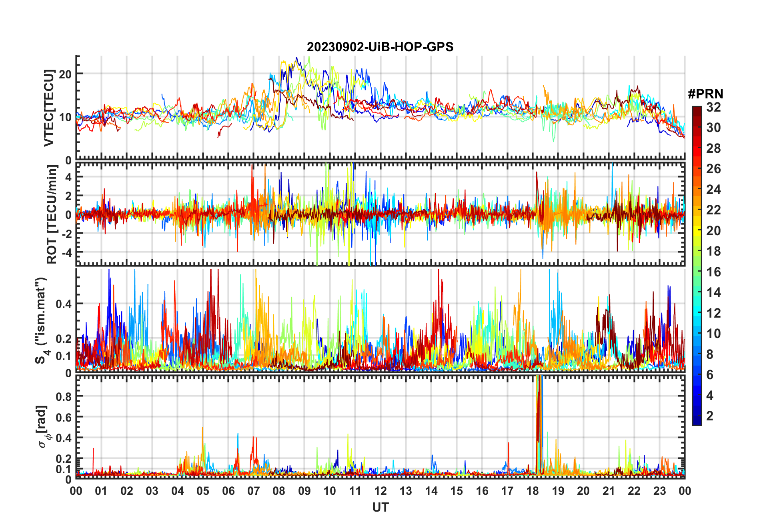
Task: Click the UT x-axis label
Action: tap(380, 507)
